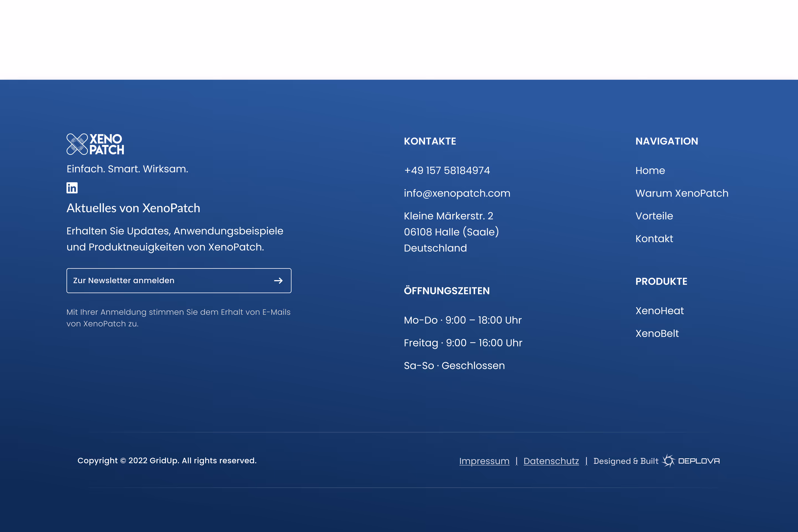The width and height of the screenshot is (798, 532).
Task: Open the XenoHeat product link
Action: [x=659, y=310]
